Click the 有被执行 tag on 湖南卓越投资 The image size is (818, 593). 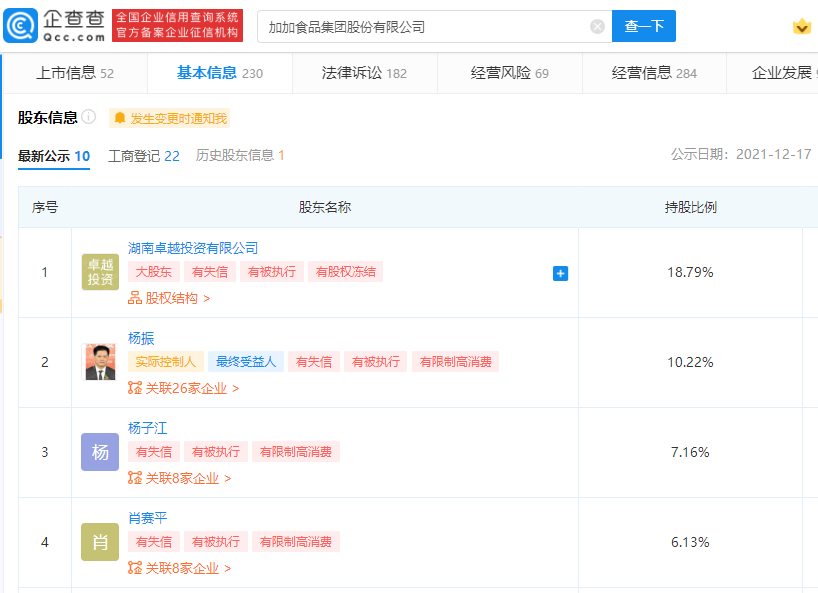click(272, 272)
